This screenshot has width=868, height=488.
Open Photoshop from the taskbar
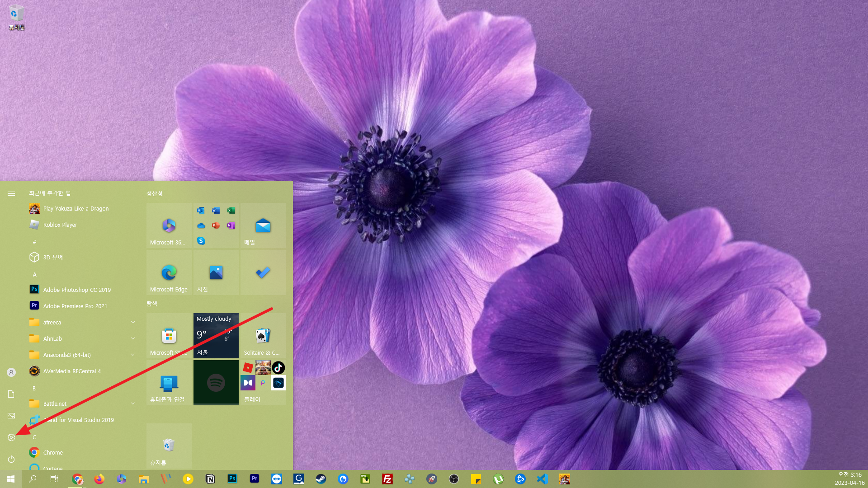pos(232,479)
